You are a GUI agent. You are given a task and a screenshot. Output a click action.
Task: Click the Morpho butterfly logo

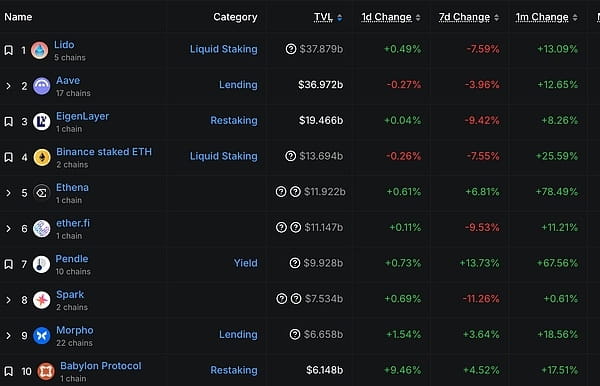tap(42, 336)
